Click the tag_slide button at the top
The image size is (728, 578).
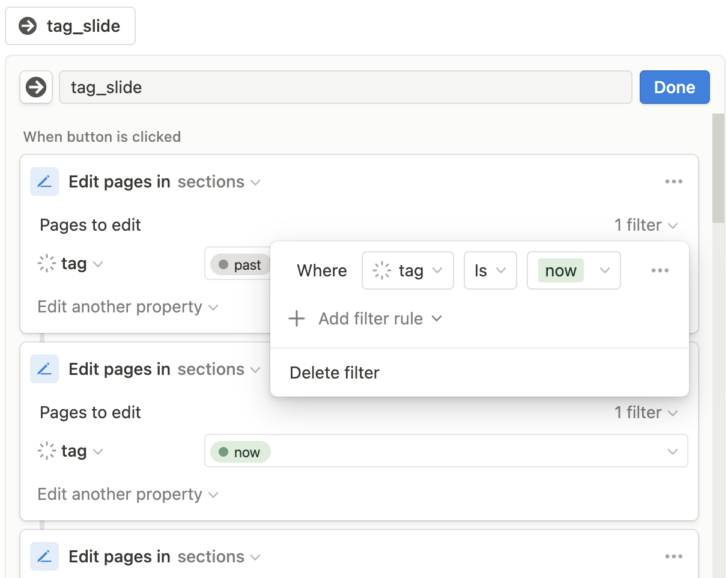(x=70, y=26)
